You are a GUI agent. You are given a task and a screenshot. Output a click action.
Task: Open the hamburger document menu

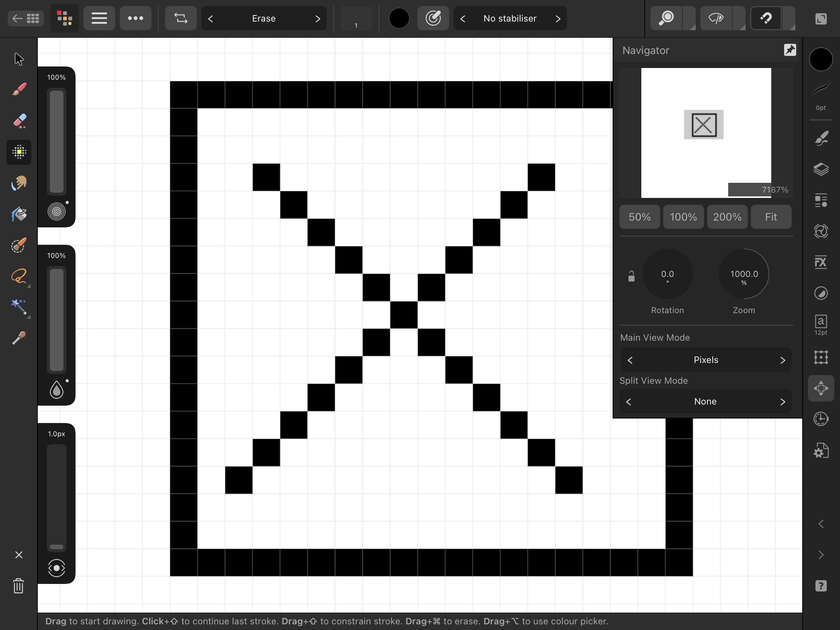point(99,18)
